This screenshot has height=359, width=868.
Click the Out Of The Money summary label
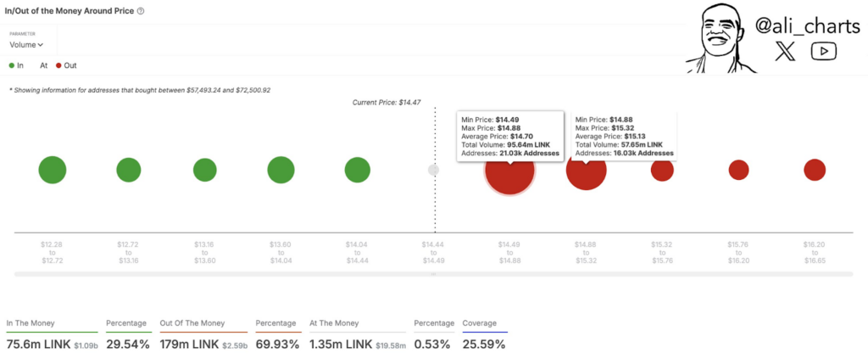tap(192, 323)
